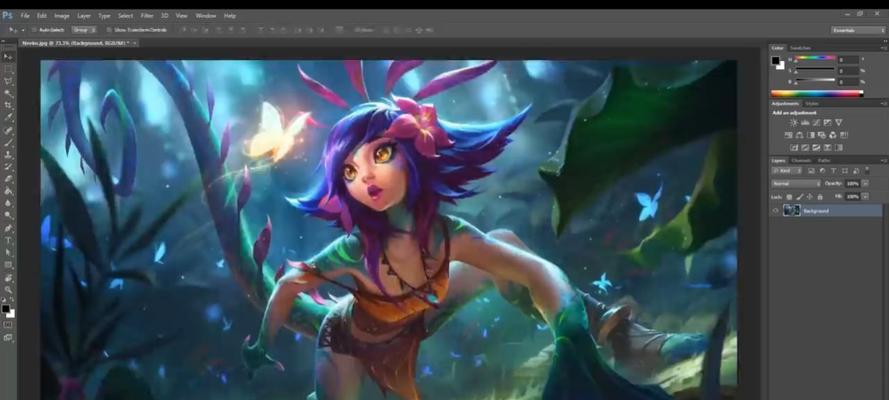Add a Levels adjustment

(805, 122)
